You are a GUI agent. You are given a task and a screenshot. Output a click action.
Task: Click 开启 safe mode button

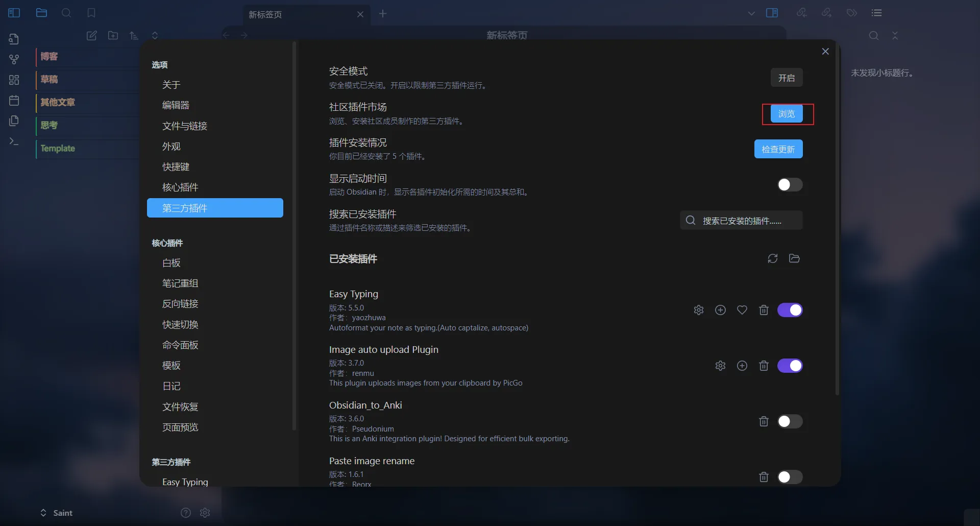[x=787, y=78]
